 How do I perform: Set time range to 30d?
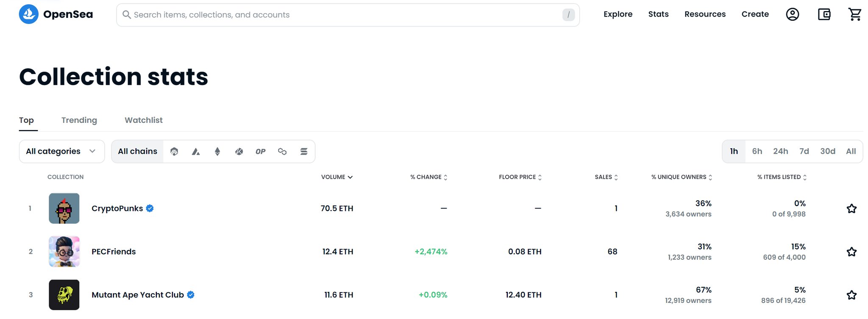click(828, 151)
